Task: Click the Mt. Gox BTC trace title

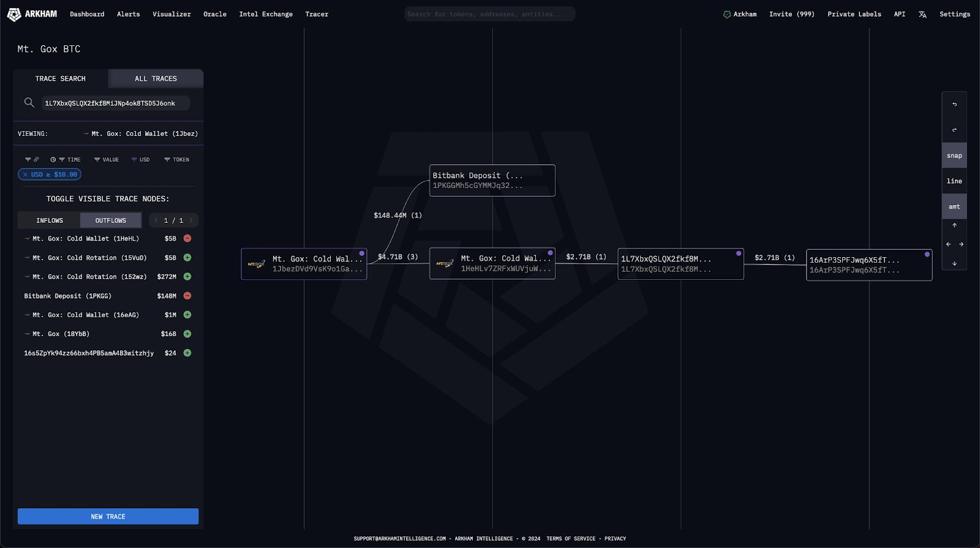Action: pos(48,49)
